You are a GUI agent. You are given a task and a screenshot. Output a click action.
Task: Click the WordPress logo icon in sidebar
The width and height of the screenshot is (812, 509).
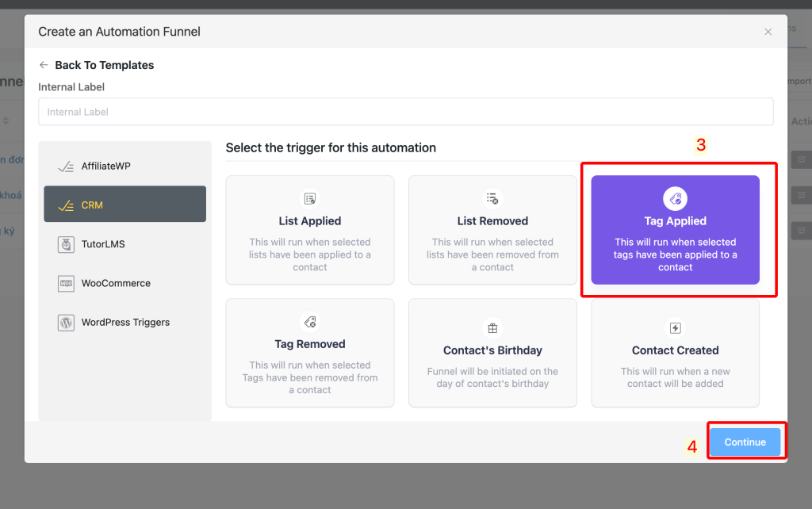(66, 323)
